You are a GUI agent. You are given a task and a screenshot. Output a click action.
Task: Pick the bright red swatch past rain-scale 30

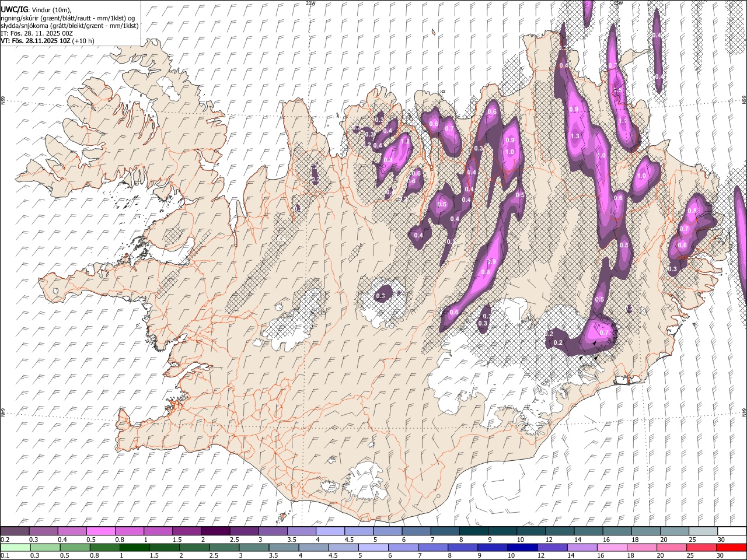tap(731, 547)
